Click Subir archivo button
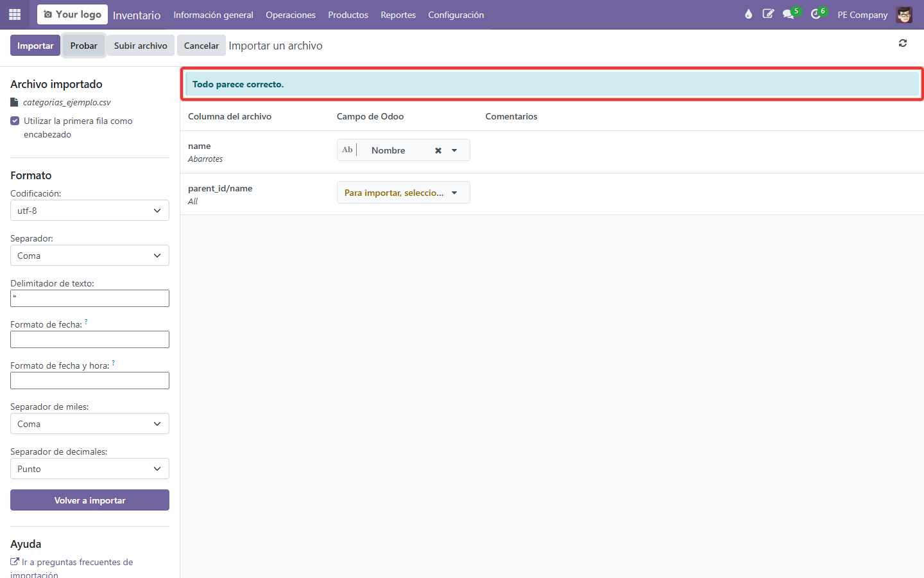924x578 pixels. [x=141, y=46]
